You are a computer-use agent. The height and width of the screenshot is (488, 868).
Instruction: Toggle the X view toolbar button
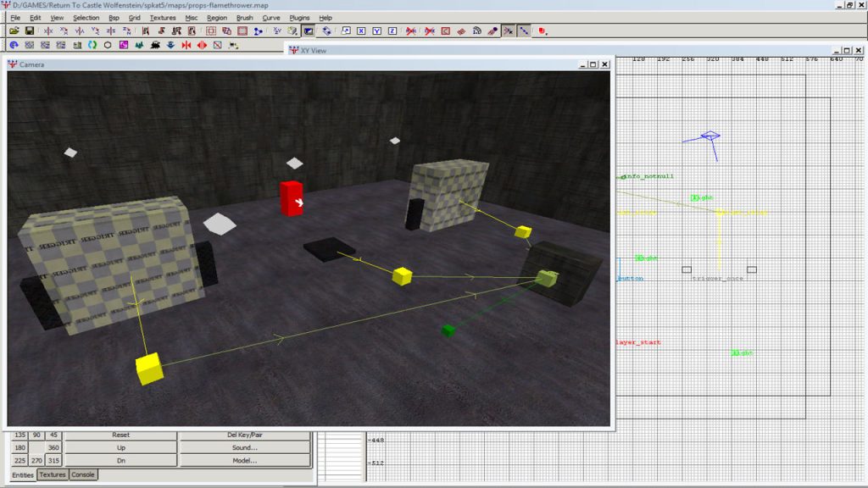pos(362,31)
